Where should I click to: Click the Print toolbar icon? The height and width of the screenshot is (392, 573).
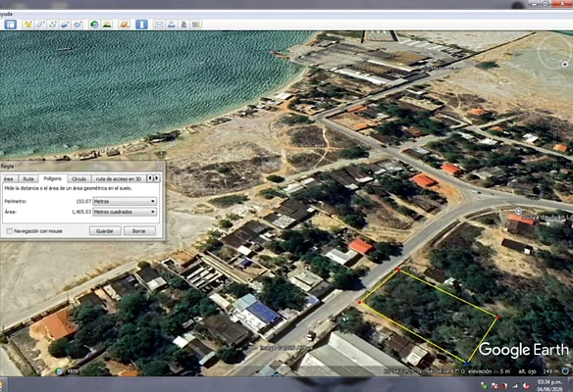pyautogui.click(x=172, y=24)
